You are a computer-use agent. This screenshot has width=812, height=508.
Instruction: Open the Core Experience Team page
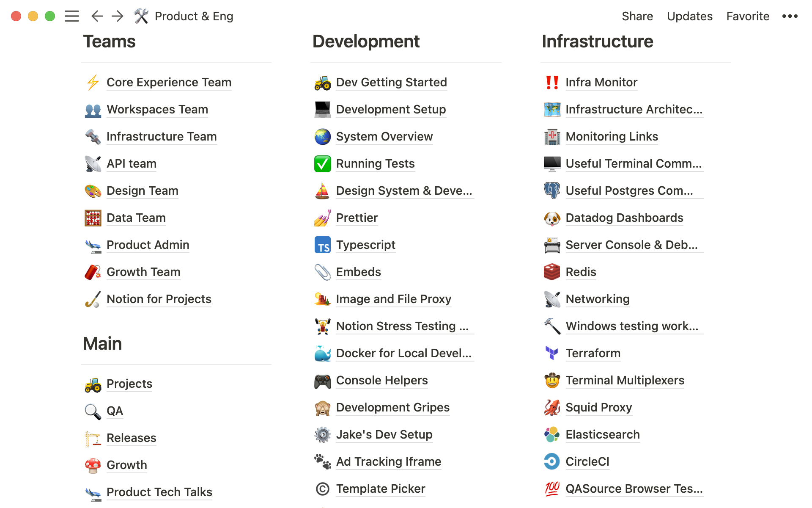(168, 82)
